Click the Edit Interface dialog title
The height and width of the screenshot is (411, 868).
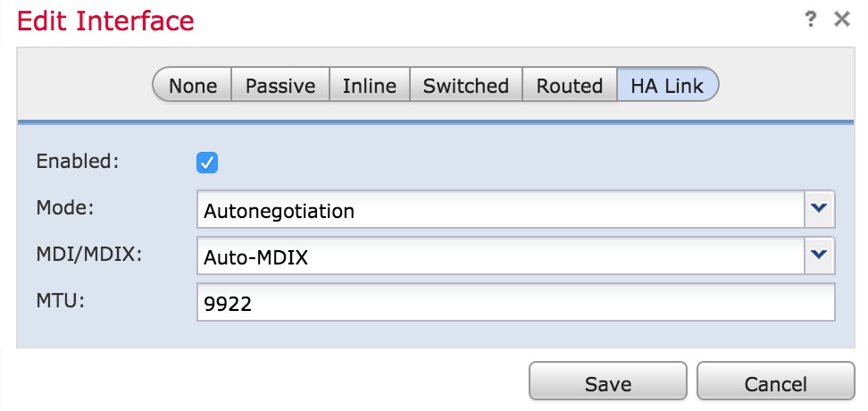click(105, 21)
